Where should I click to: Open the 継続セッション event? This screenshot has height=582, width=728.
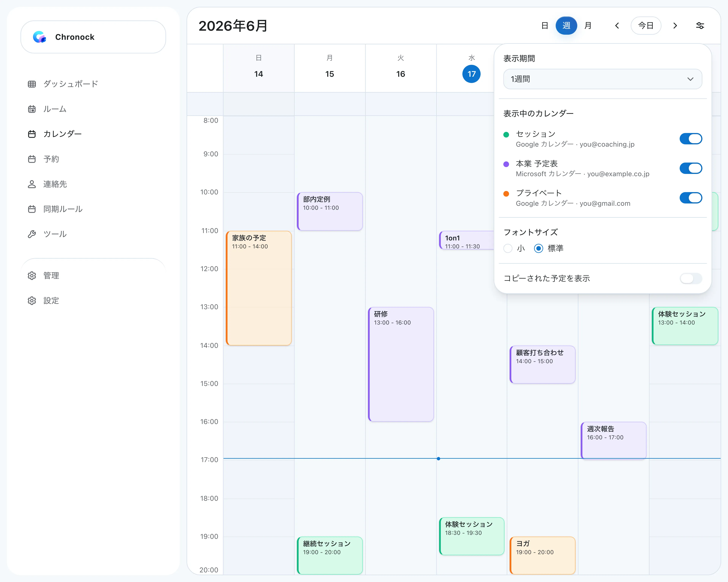click(330, 555)
